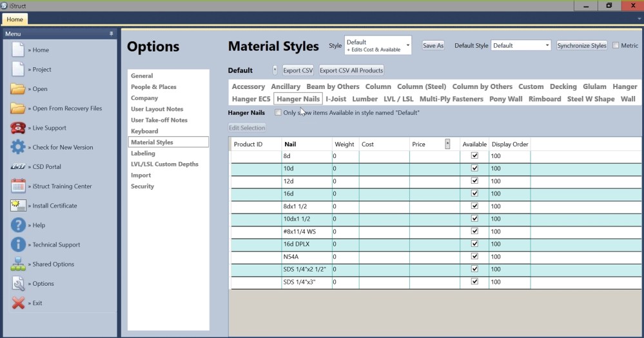
Task: Click the red Exit icon
Action: [18, 303]
